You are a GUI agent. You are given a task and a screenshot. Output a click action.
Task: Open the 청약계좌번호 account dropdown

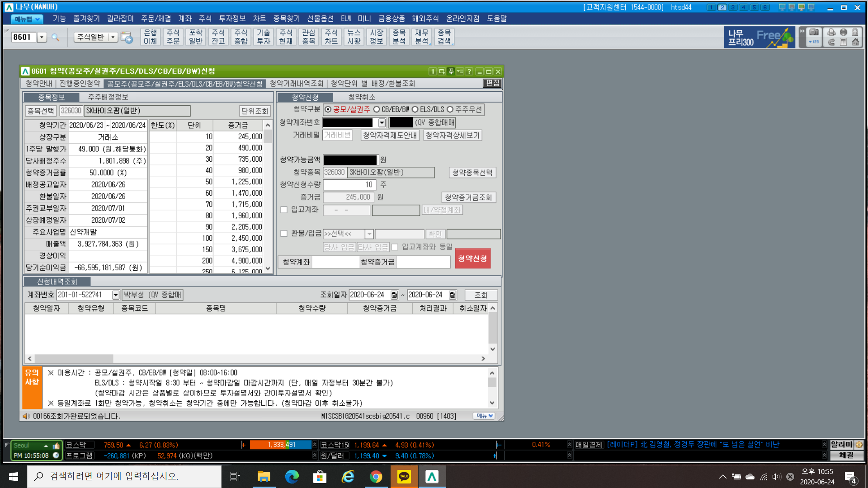coord(382,123)
